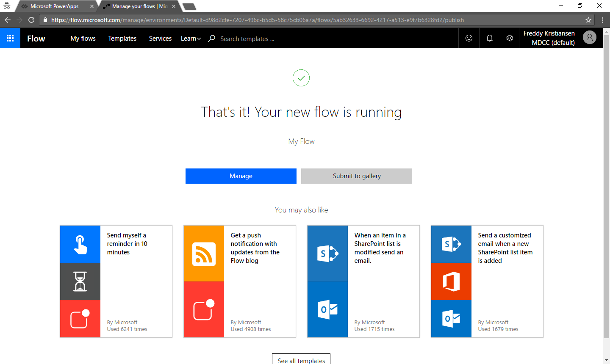Go to My flows

(x=83, y=39)
